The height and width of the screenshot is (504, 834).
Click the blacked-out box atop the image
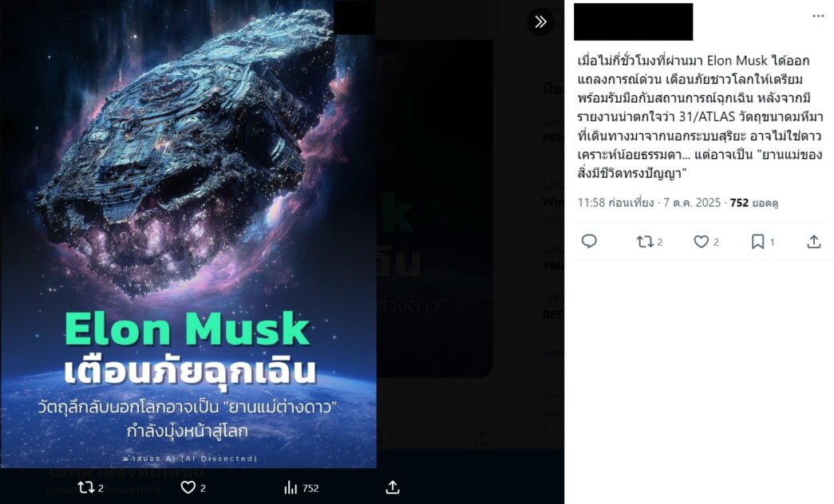354,17
